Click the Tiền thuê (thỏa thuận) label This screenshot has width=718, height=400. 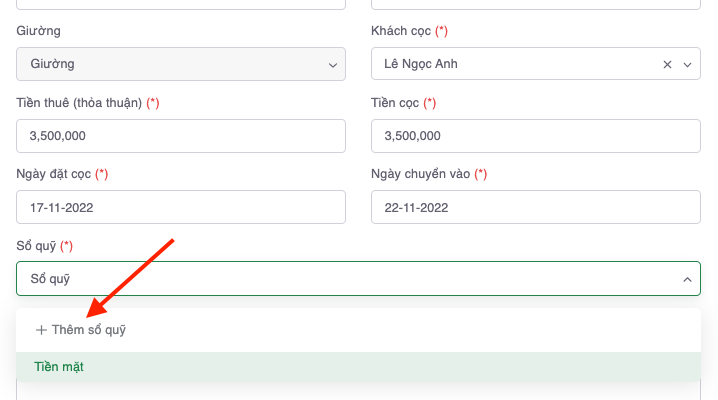(80, 103)
